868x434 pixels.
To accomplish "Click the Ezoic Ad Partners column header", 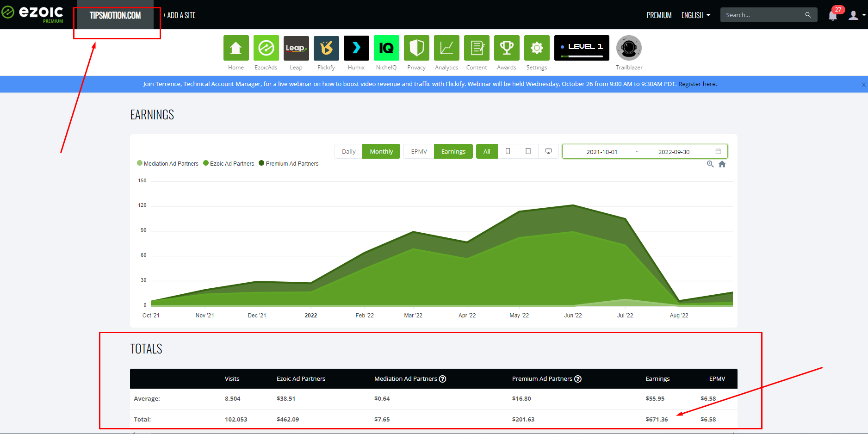I will pyautogui.click(x=301, y=378).
